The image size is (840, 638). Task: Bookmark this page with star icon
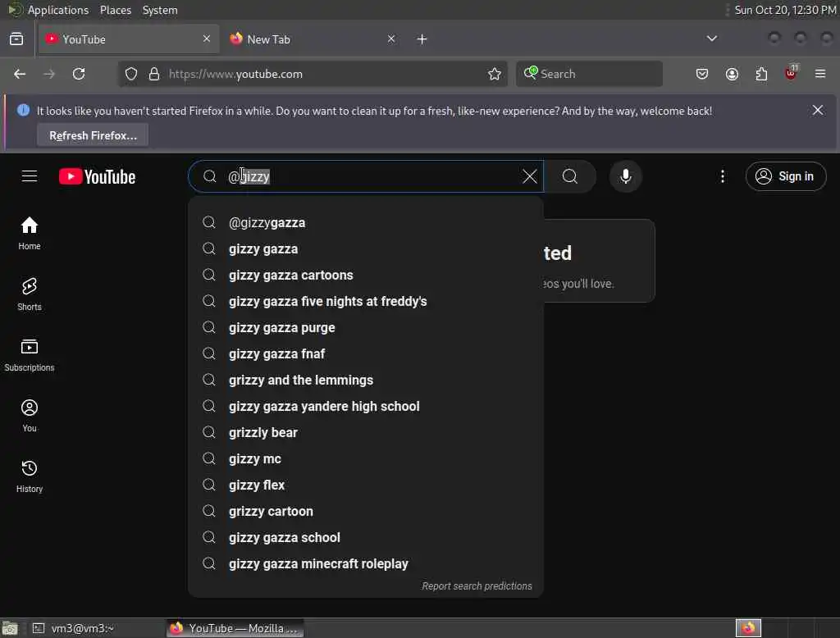tap(494, 74)
